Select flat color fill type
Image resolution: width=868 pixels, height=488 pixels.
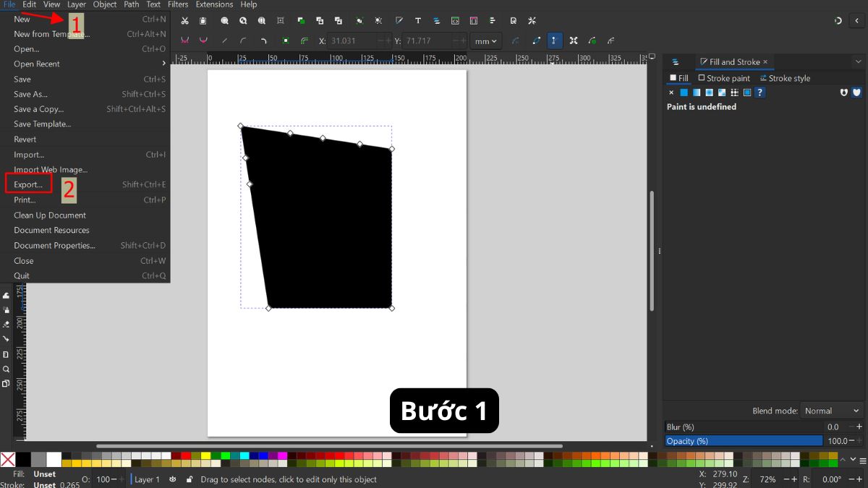coord(684,93)
